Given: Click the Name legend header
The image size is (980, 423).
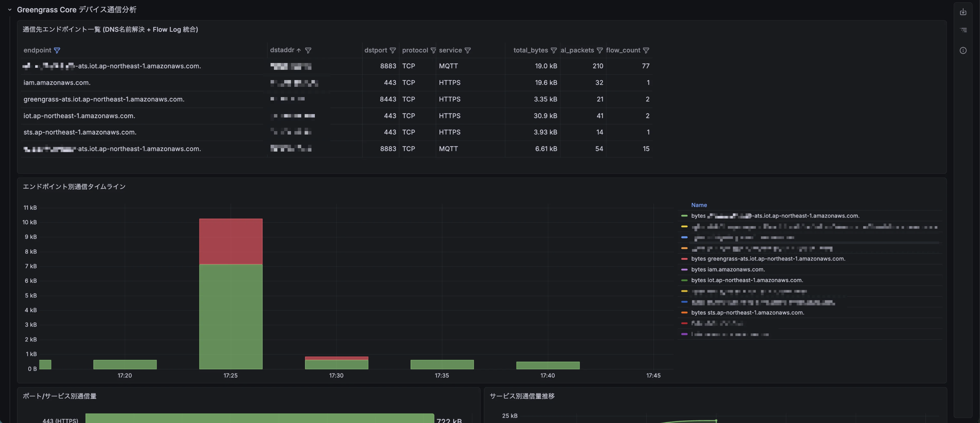Looking at the screenshot, I should 699,205.
